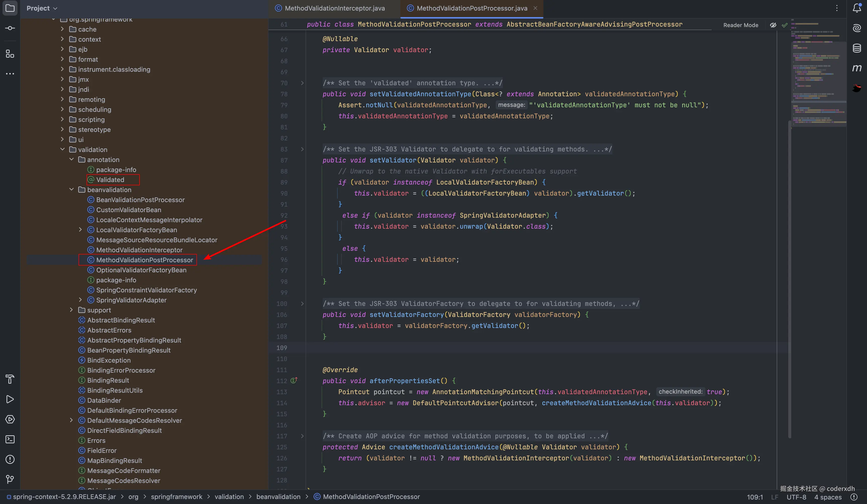Open the Commit tool window icon
This screenshot has height=504, width=867.
click(x=10, y=28)
